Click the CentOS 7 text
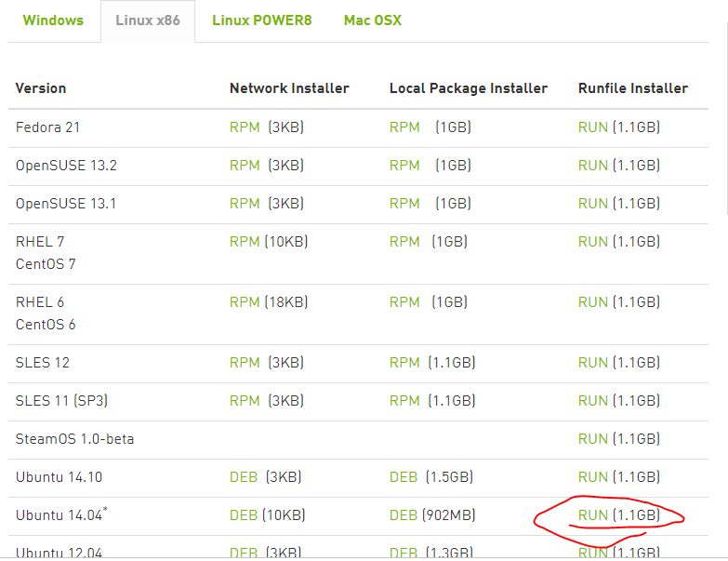This screenshot has width=728, height=561. point(46,264)
